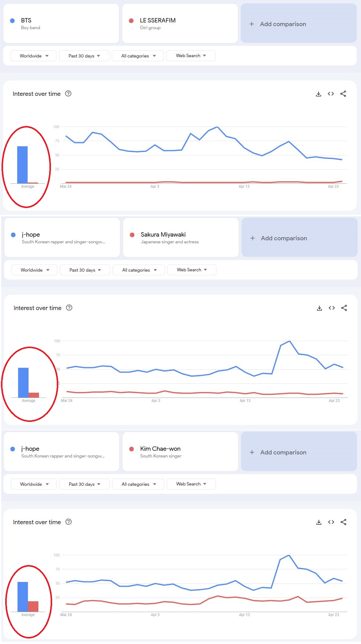
Task: Open embed code for BTS vs LE SSERAFIM chart
Action: point(331,94)
